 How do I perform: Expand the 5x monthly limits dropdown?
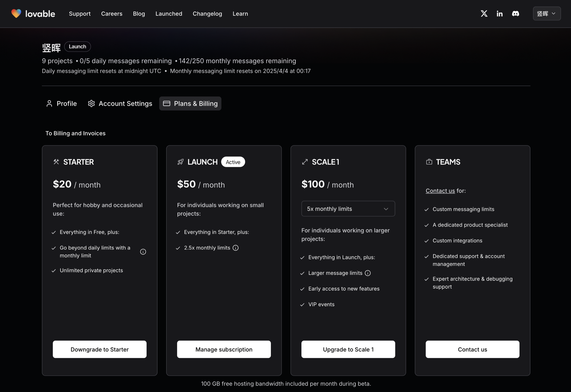[x=348, y=209]
